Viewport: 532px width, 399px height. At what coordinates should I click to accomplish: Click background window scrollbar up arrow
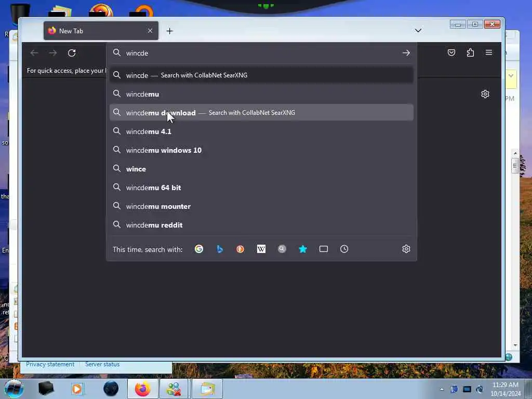(x=515, y=153)
